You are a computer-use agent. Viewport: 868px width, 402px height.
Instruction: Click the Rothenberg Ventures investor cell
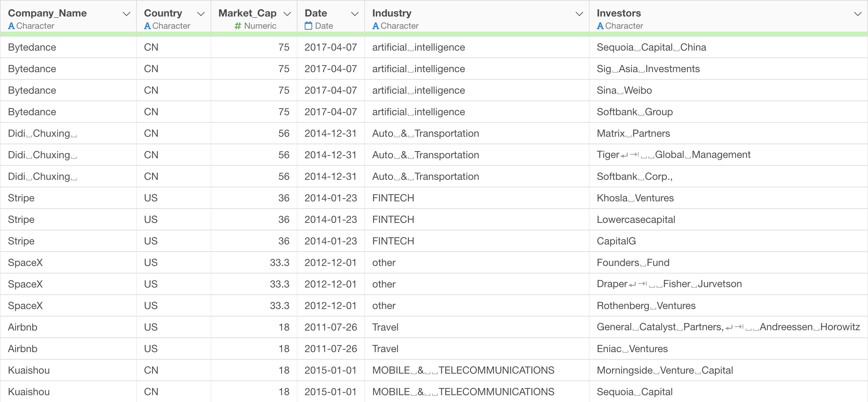point(728,305)
